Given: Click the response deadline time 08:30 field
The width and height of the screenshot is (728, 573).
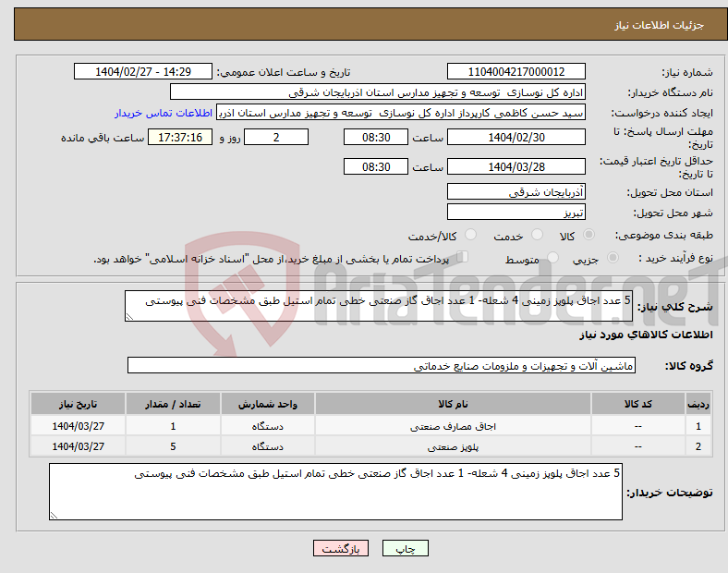Looking at the screenshot, I should [376, 137].
